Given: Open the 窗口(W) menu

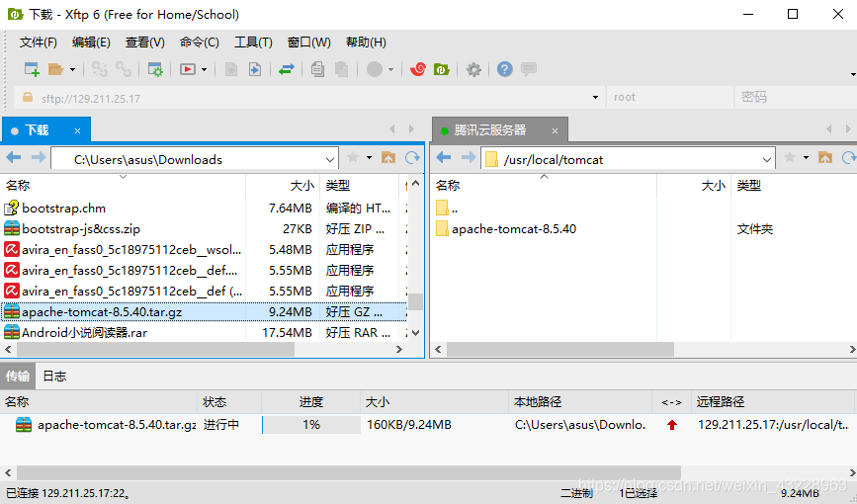Looking at the screenshot, I should tap(308, 42).
